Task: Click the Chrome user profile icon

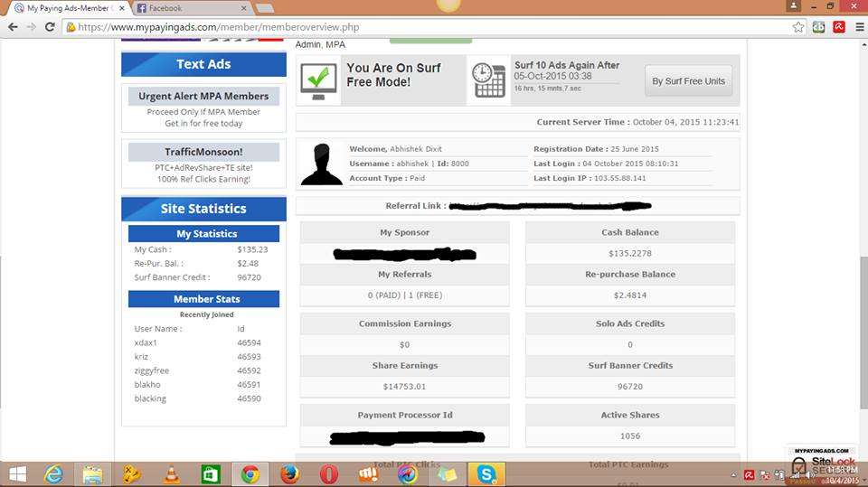Action: 793,5
